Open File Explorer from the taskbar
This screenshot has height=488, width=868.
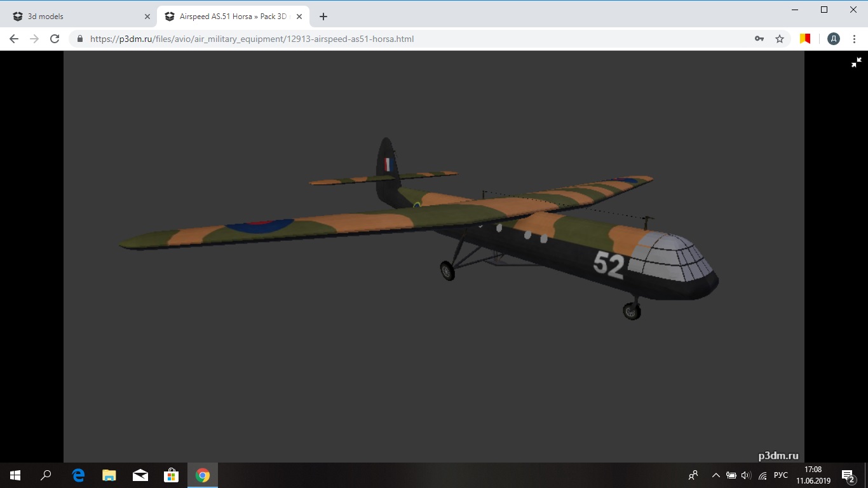[109, 475]
